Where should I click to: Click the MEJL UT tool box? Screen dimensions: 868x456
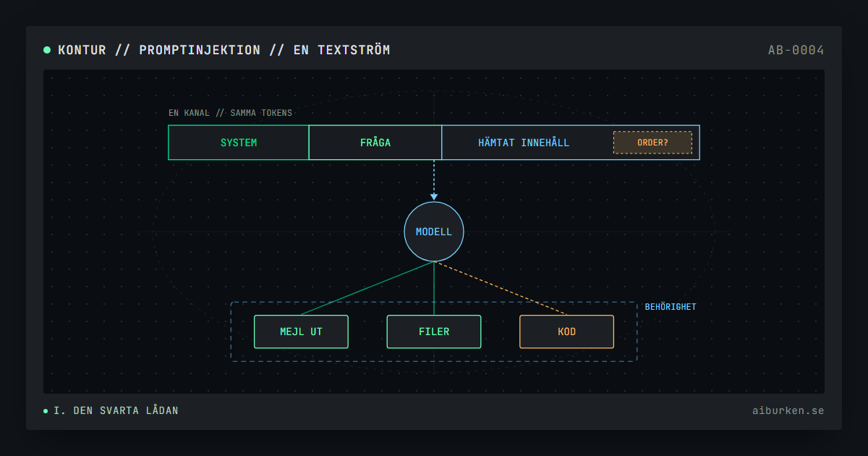(x=301, y=332)
